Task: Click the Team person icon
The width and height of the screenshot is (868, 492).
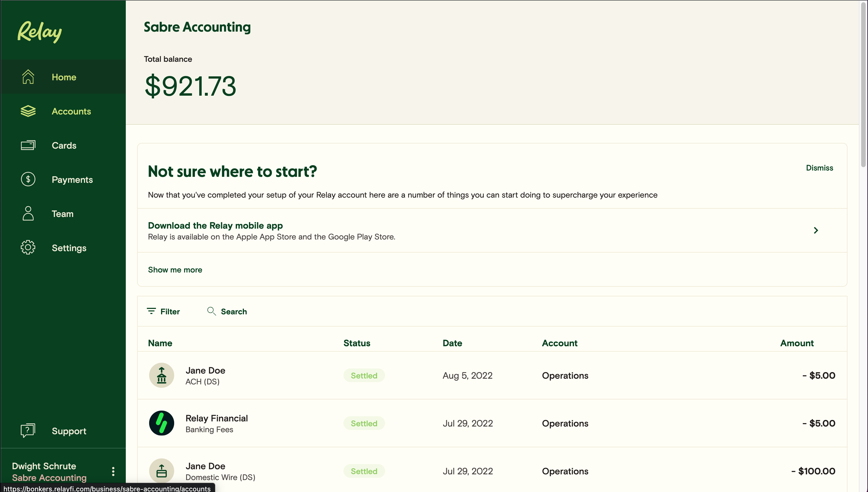Action: (28, 214)
